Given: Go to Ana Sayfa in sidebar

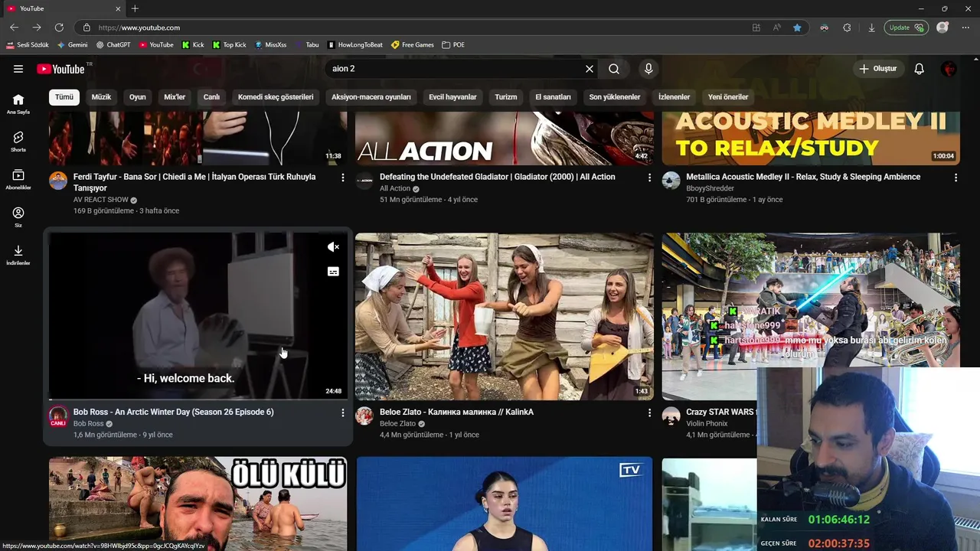Looking at the screenshot, I should click(x=18, y=104).
